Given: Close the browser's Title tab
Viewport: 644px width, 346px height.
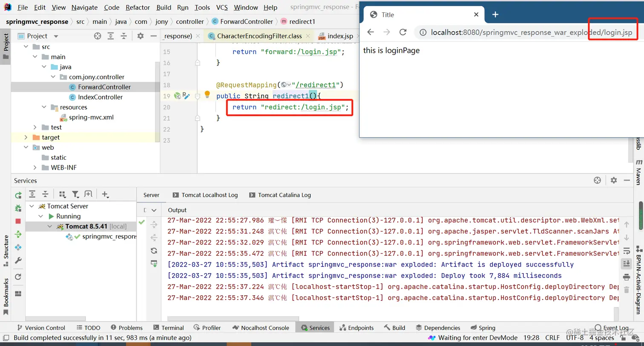Looking at the screenshot, I should coord(476,14).
